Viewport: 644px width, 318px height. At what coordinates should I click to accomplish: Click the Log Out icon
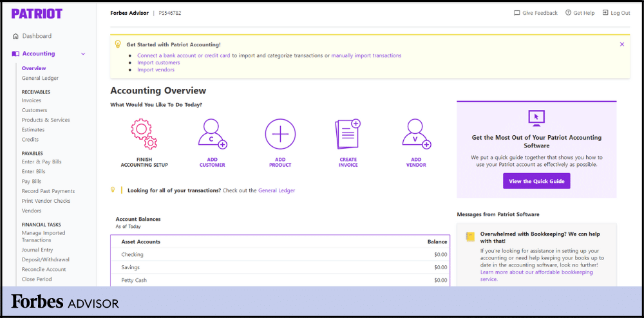[x=605, y=13]
